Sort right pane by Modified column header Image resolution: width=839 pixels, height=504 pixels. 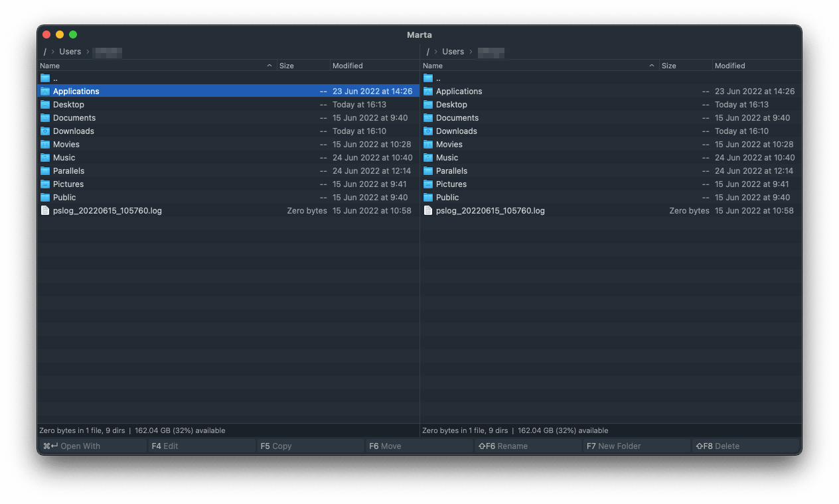click(x=757, y=66)
